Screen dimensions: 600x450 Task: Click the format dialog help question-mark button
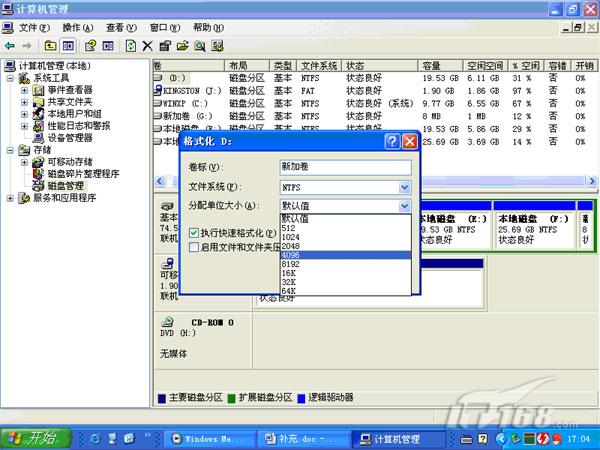[x=392, y=141]
